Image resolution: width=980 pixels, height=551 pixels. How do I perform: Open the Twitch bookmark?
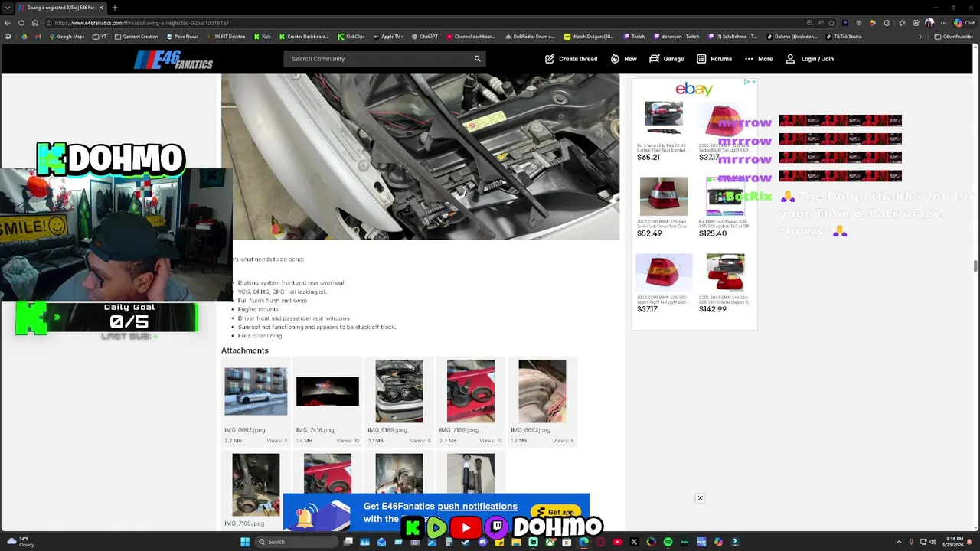coord(634,37)
